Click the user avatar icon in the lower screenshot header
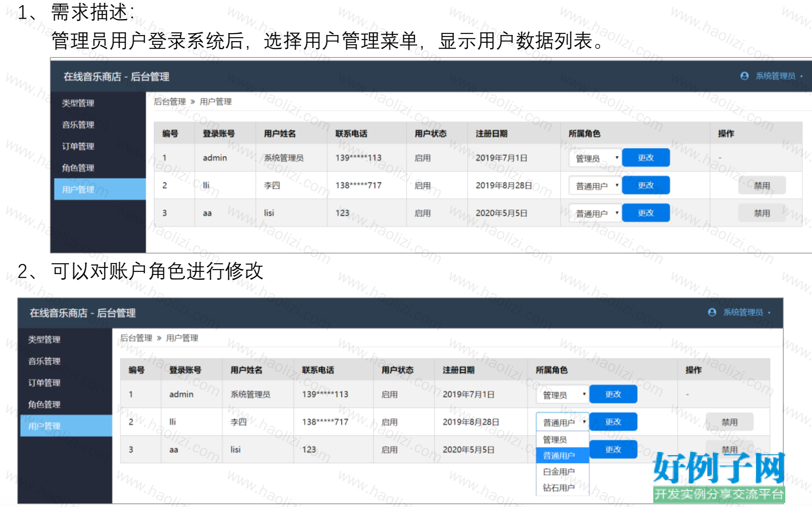This screenshot has width=812, height=507. (x=712, y=312)
